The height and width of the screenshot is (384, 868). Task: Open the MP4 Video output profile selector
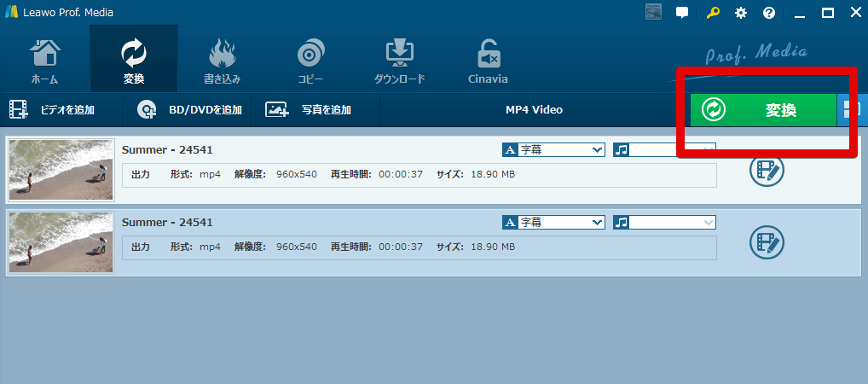point(534,110)
